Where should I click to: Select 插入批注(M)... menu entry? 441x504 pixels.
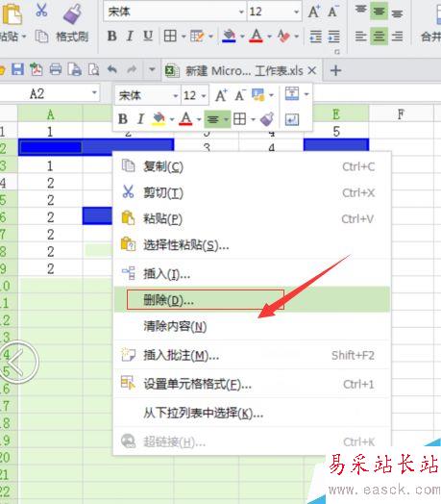253,355
